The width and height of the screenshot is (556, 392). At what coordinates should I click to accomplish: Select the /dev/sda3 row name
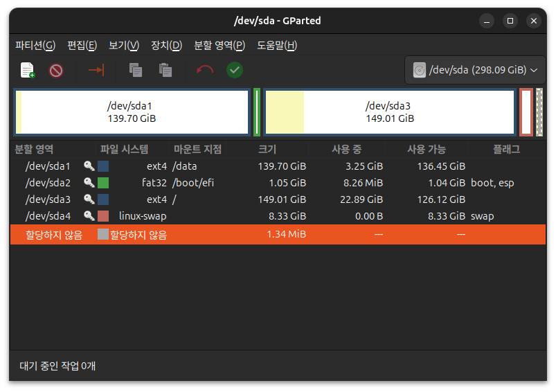click(48, 199)
